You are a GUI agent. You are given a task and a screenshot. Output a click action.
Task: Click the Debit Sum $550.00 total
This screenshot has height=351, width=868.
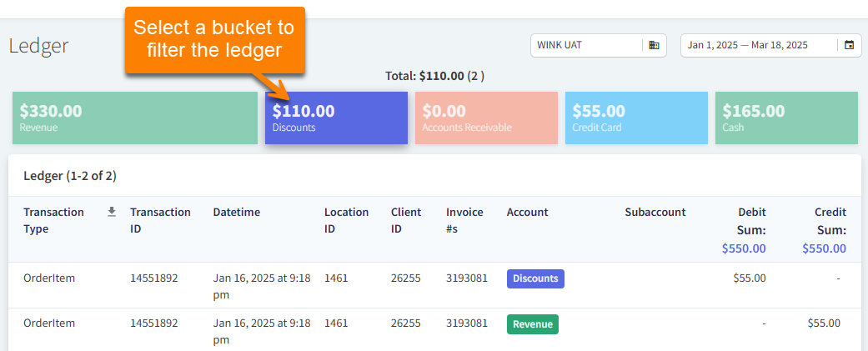743,248
